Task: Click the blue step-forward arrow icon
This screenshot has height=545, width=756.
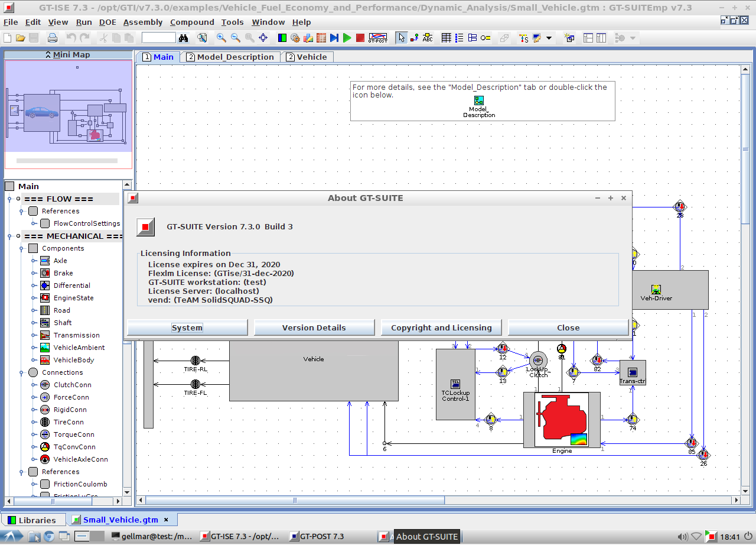Action: (x=334, y=38)
